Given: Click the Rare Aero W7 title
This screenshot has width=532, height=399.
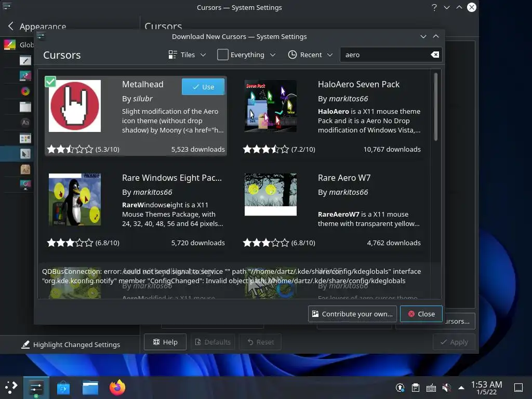Looking at the screenshot, I should click(344, 178).
